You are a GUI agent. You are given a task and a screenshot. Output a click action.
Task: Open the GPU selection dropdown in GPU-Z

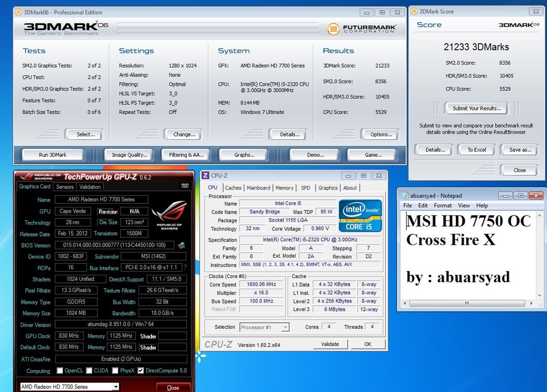(x=115, y=387)
